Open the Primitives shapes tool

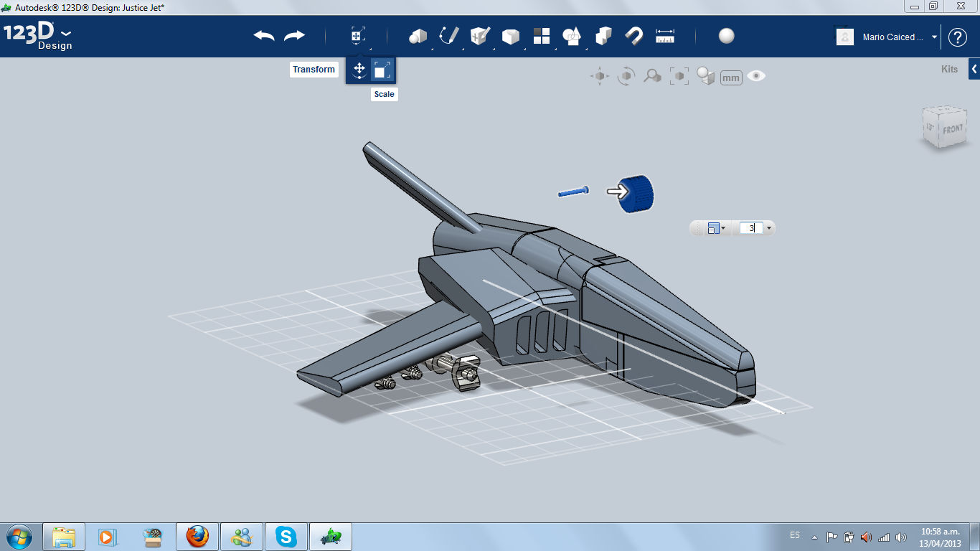point(418,36)
